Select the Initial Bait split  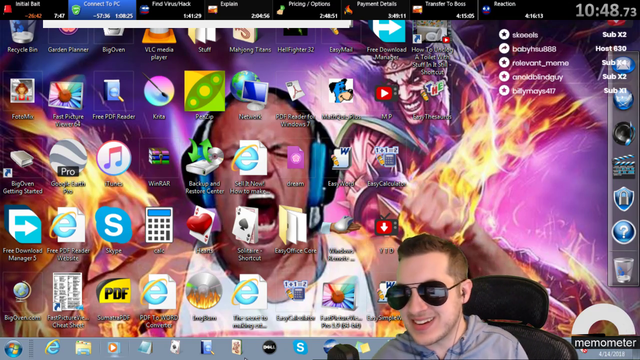(34, 10)
